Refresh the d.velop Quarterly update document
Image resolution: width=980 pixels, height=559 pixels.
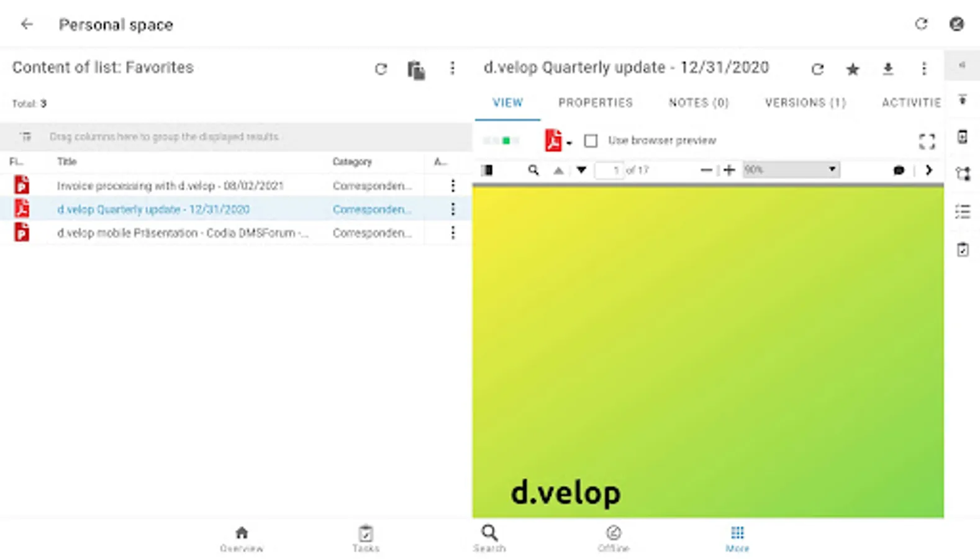point(817,69)
